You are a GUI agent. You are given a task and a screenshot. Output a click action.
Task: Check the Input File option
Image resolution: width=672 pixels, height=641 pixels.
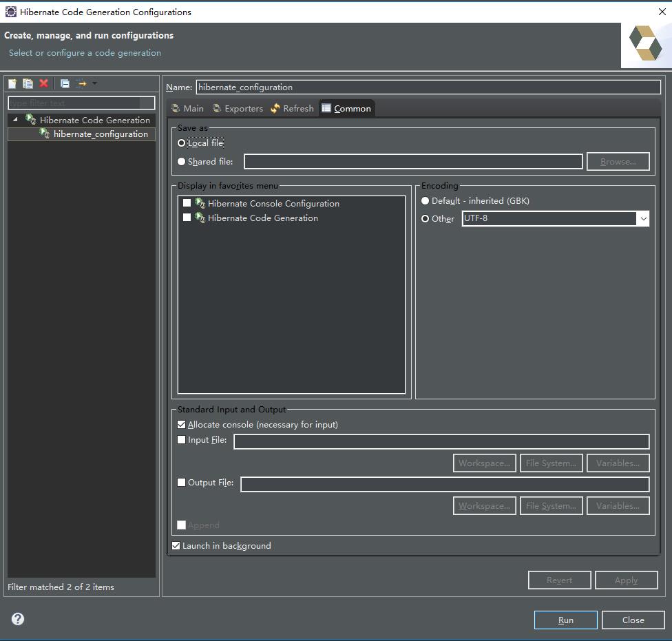[181, 439]
